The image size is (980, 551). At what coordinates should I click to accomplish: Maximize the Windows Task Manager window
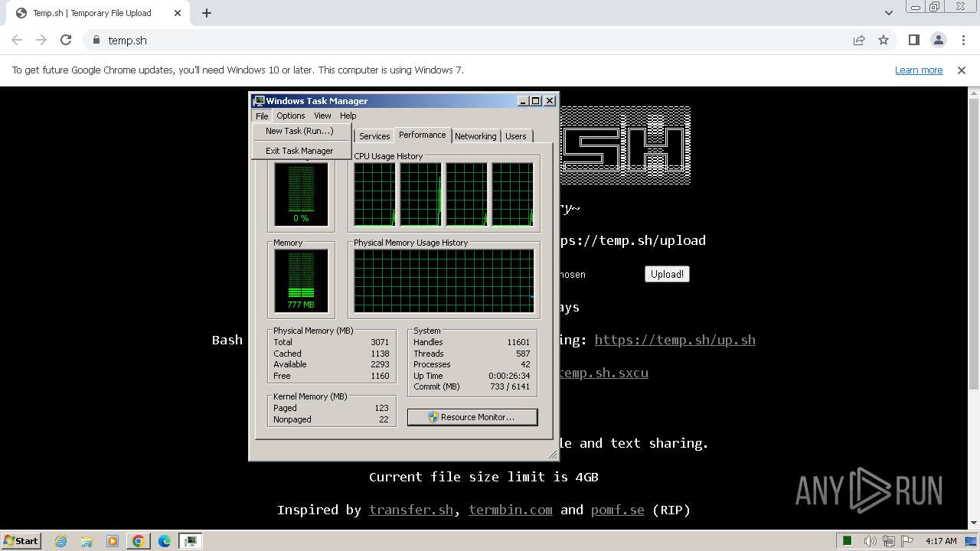[536, 101]
